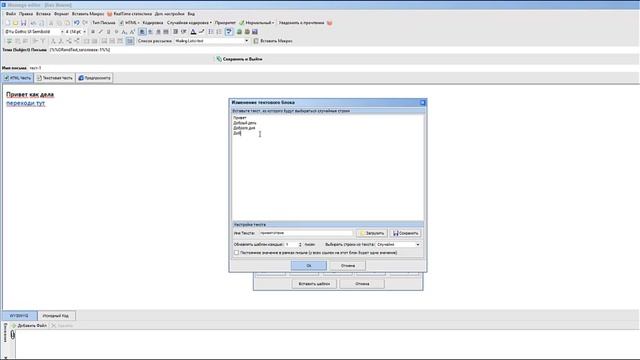Click the highlight color marker icon
Screen dimensions: 640x360
pos(201,32)
